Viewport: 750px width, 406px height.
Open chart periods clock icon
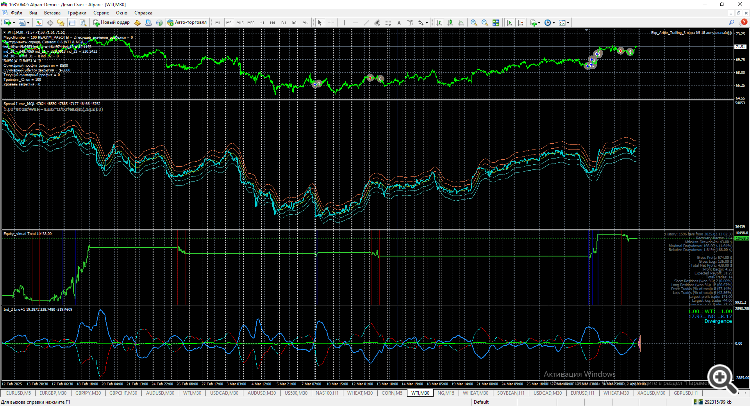coord(548,22)
